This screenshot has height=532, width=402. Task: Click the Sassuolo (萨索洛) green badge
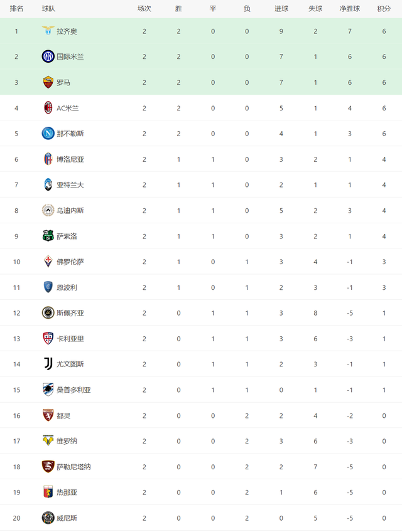coord(48,236)
